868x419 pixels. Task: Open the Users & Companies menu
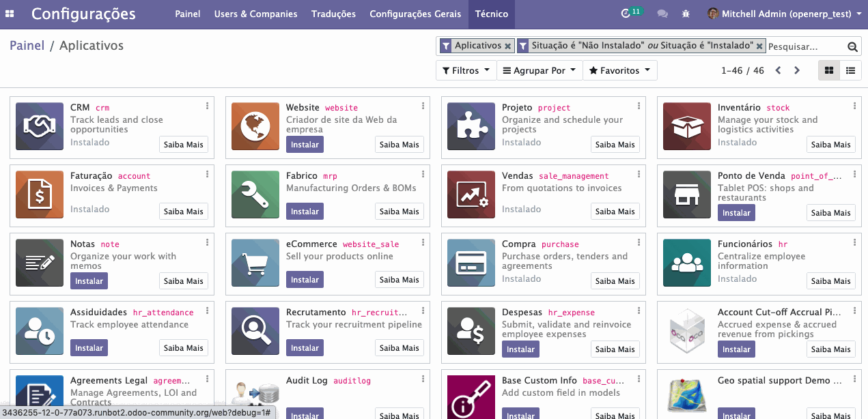255,14
